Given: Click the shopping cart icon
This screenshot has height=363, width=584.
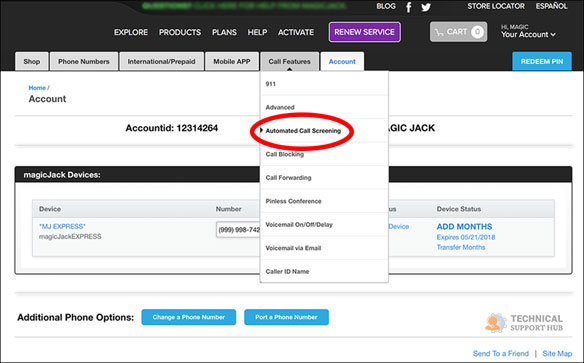Looking at the screenshot, I should tap(439, 32).
